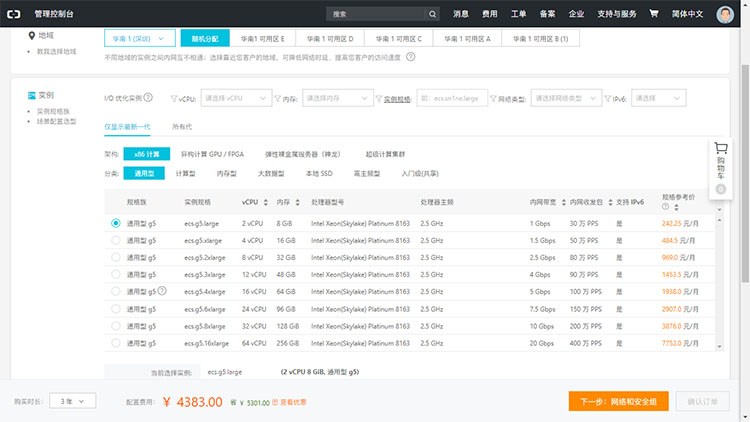
Task: Sort by 规格参考价 column arrows
Action: (x=676, y=207)
